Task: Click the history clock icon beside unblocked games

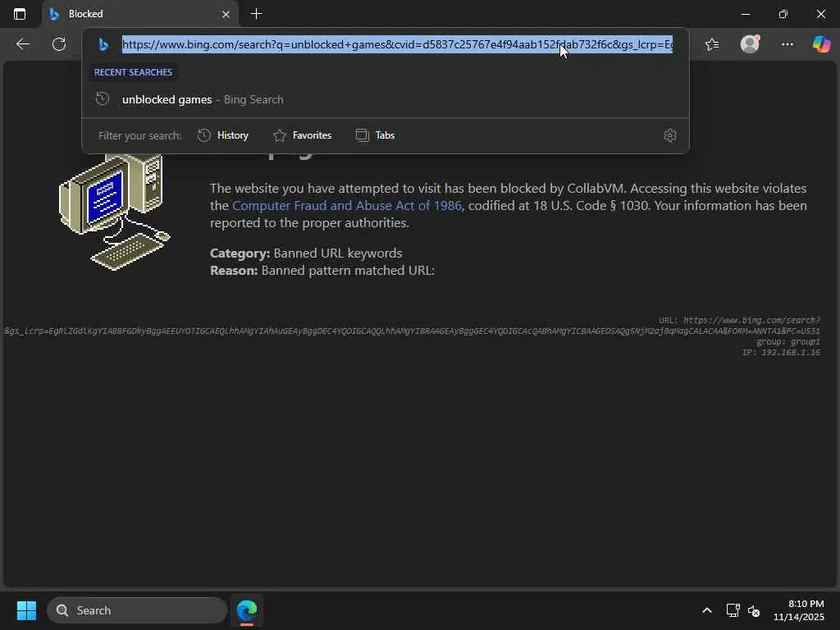Action: tap(103, 99)
